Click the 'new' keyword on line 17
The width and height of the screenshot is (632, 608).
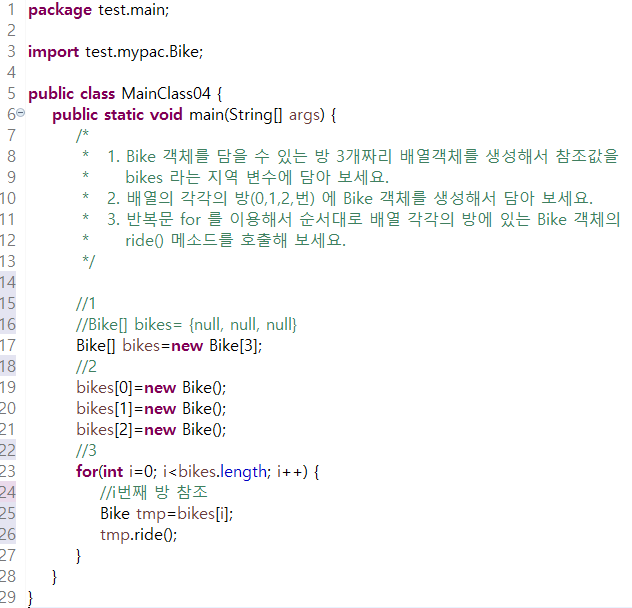pos(187,346)
